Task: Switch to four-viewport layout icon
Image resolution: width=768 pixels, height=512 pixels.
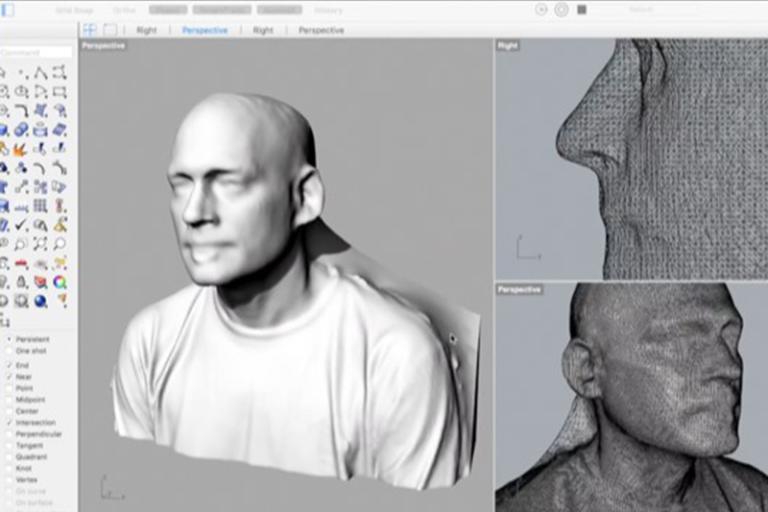Action: (90, 30)
